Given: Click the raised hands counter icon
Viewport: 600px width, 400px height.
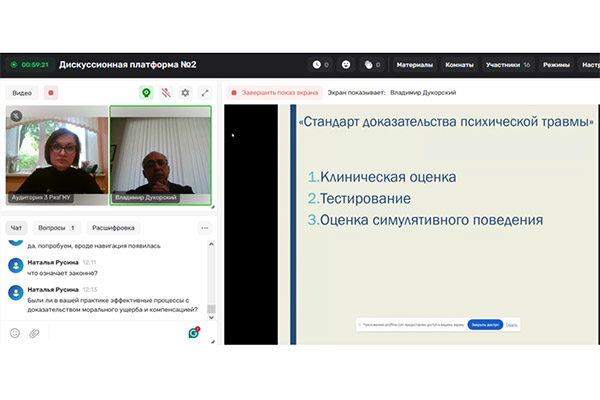Looking at the screenshot, I should (371, 65).
